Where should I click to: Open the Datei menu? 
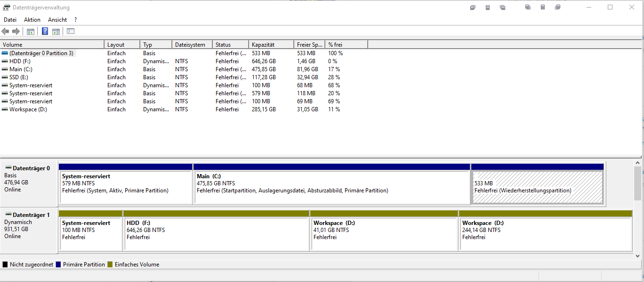10,20
